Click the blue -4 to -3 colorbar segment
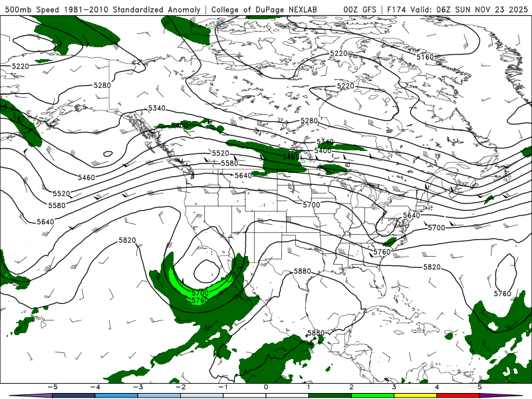This screenshot has height=399, width=532. pyautogui.click(x=116, y=396)
